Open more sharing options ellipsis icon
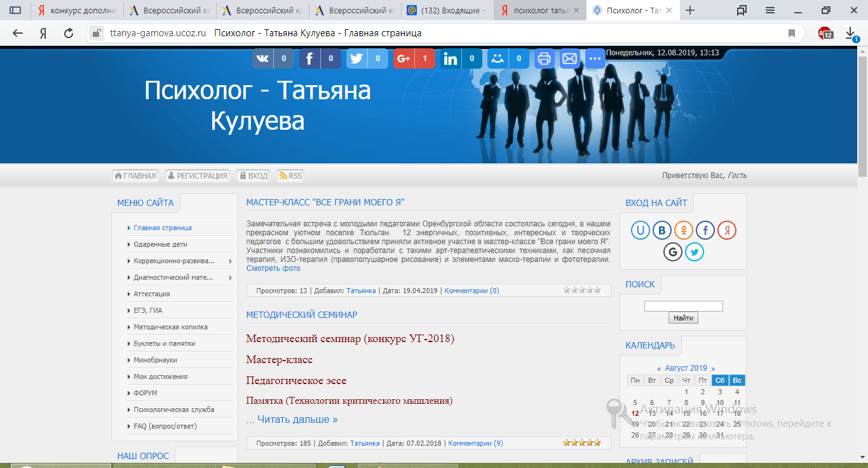This screenshot has width=868, height=468. (x=595, y=59)
